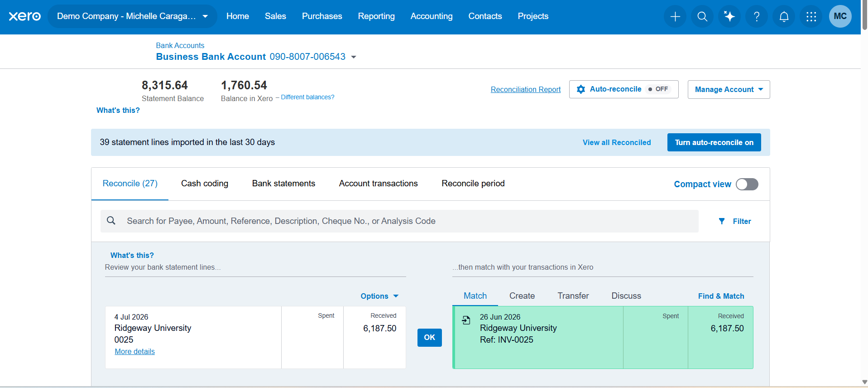Open the plus create-new icon
Image resolution: width=868 pixels, height=388 pixels.
pyautogui.click(x=675, y=17)
